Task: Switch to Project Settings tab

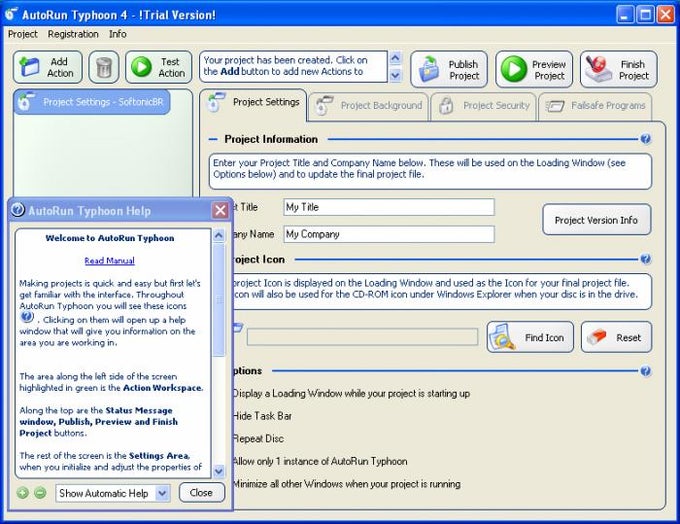Action: [253, 103]
